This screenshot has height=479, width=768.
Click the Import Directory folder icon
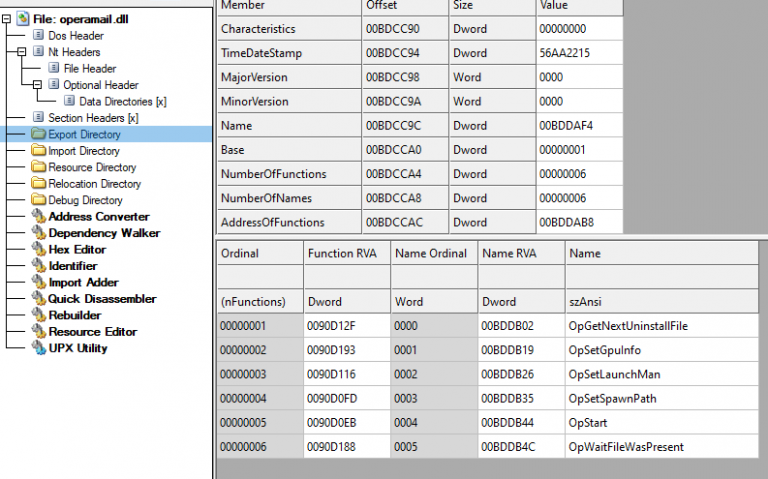tap(39, 151)
